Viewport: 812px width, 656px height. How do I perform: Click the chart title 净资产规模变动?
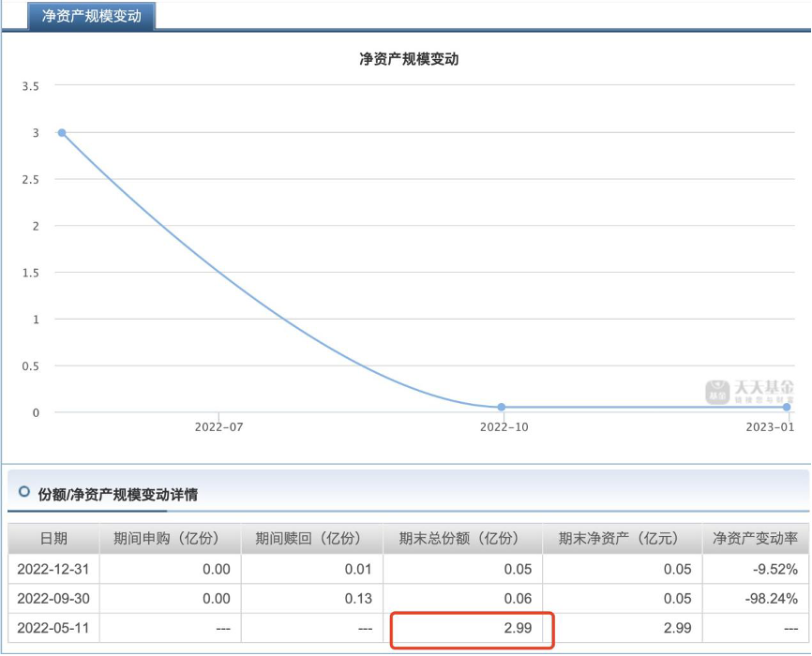pyautogui.click(x=409, y=59)
